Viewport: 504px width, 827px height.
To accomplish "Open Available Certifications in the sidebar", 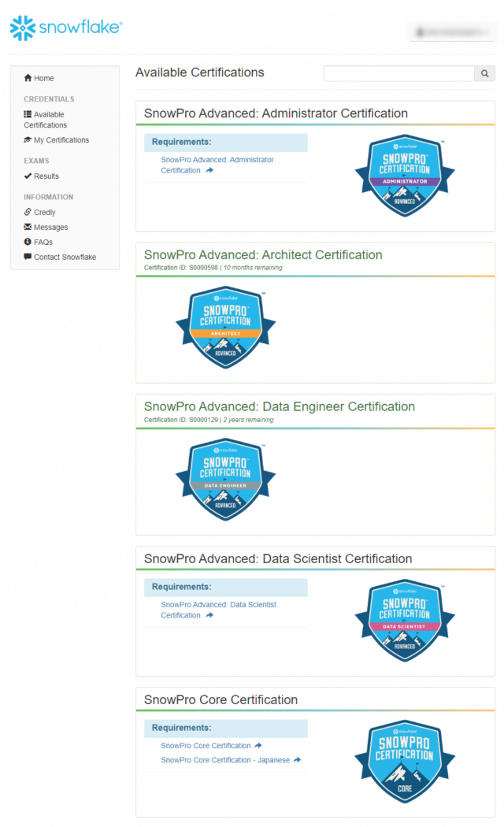I will click(46, 120).
